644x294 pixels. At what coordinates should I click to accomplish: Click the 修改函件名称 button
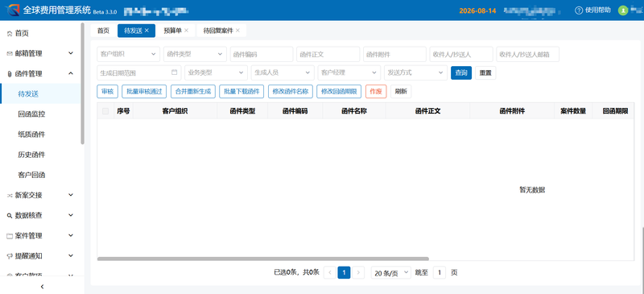pyautogui.click(x=291, y=91)
